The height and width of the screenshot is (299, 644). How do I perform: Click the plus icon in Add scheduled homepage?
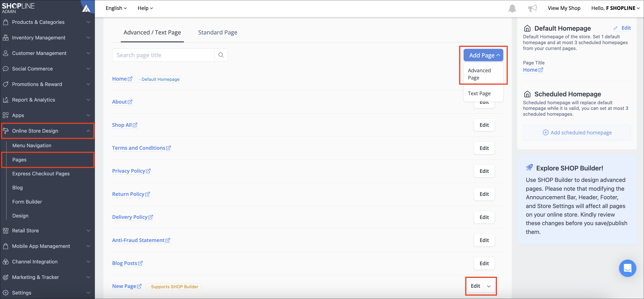tap(546, 132)
